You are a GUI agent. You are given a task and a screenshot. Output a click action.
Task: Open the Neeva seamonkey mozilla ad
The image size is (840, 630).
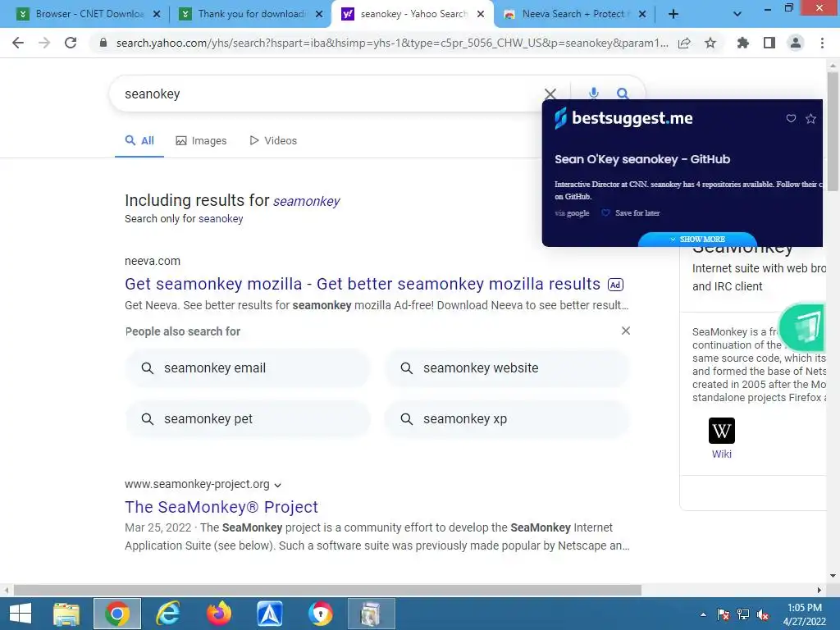363,284
